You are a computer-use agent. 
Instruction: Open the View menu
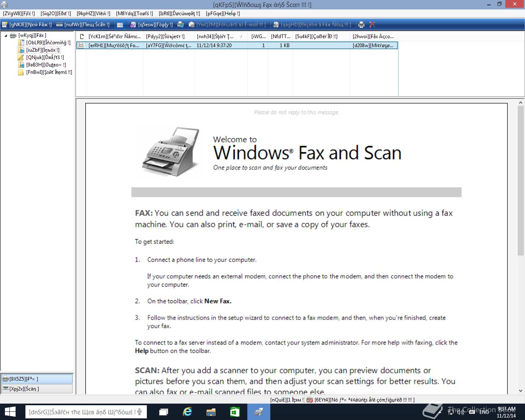[x=94, y=14]
